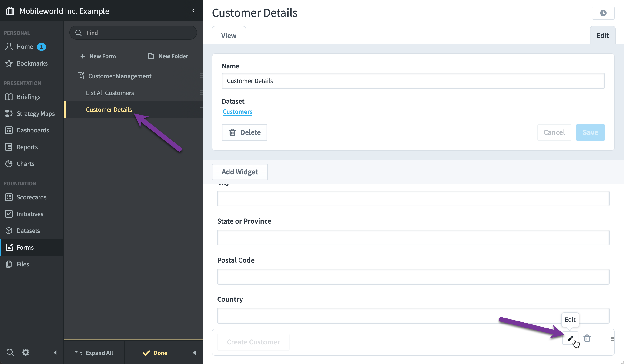Click the Done button
Image resolution: width=624 pixels, height=364 pixels.
(155, 353)
